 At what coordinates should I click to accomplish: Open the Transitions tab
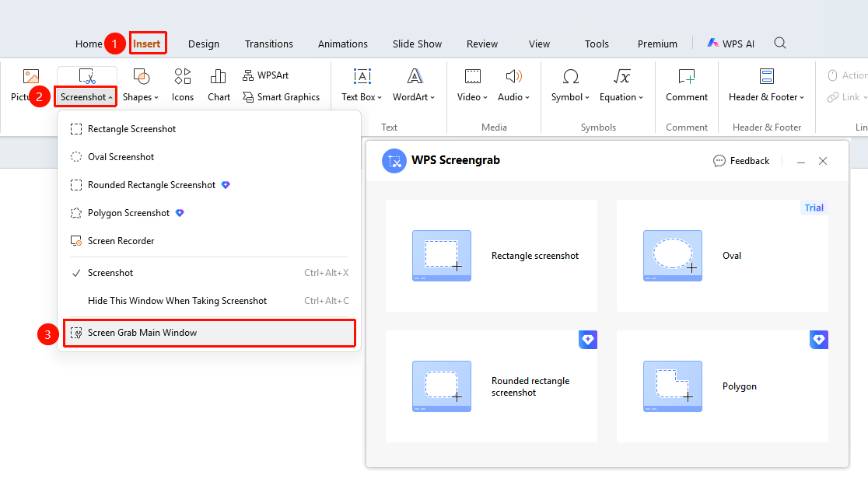point(269,44)
